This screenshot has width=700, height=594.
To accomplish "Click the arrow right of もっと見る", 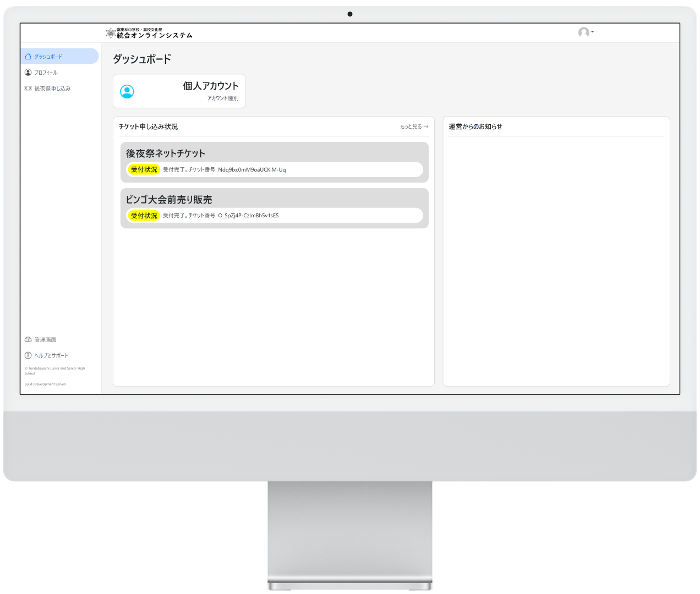I will pos(426,127).
